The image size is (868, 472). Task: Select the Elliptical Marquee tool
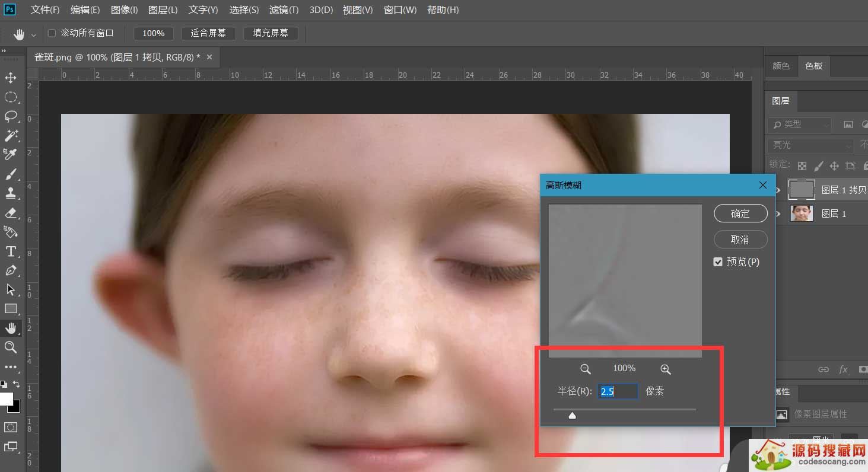click(11, 97)
